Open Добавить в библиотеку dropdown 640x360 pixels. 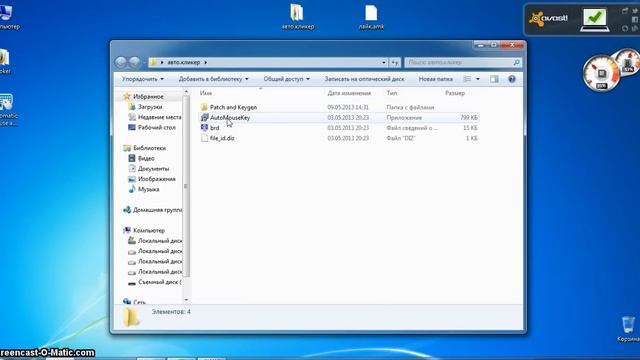click(213, 79)
